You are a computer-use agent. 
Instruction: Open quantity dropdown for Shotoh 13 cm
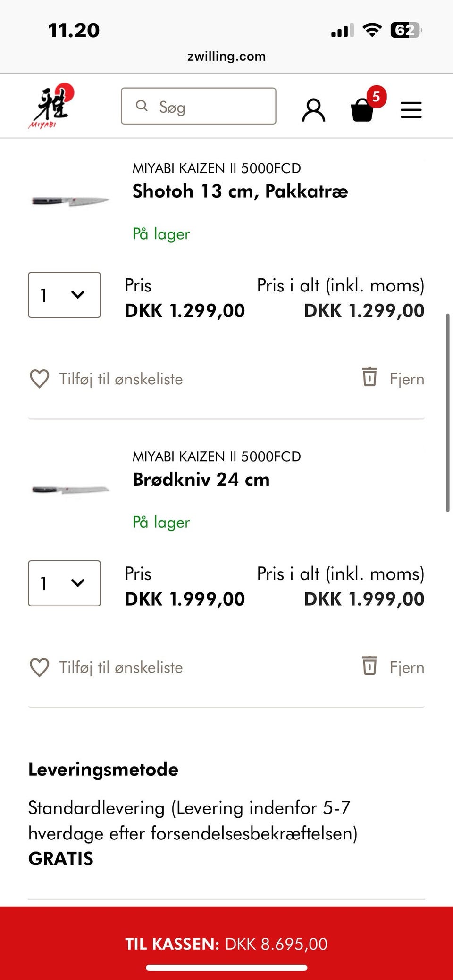point(64,295)
